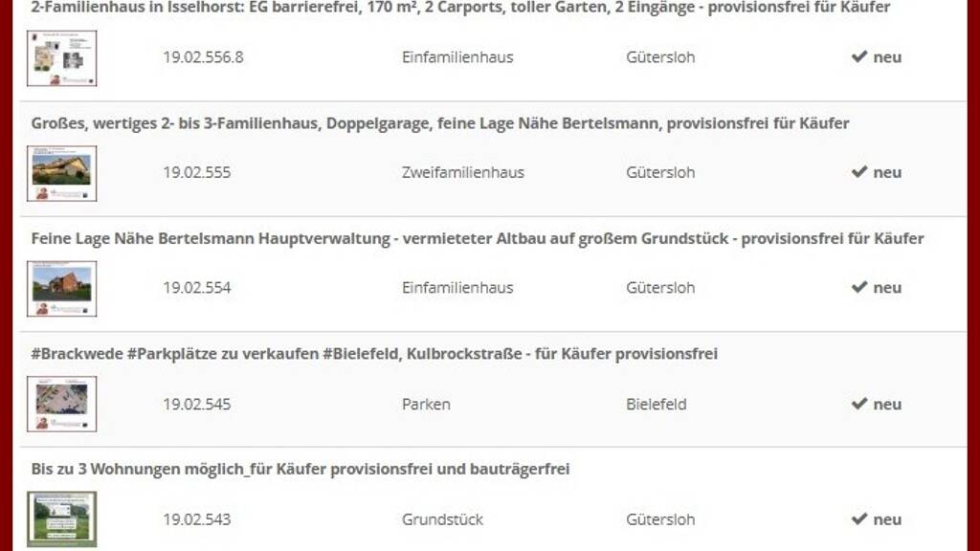
Task: Select the parking lot thumbnail 19.02.545
Action: tap(61, 404)
